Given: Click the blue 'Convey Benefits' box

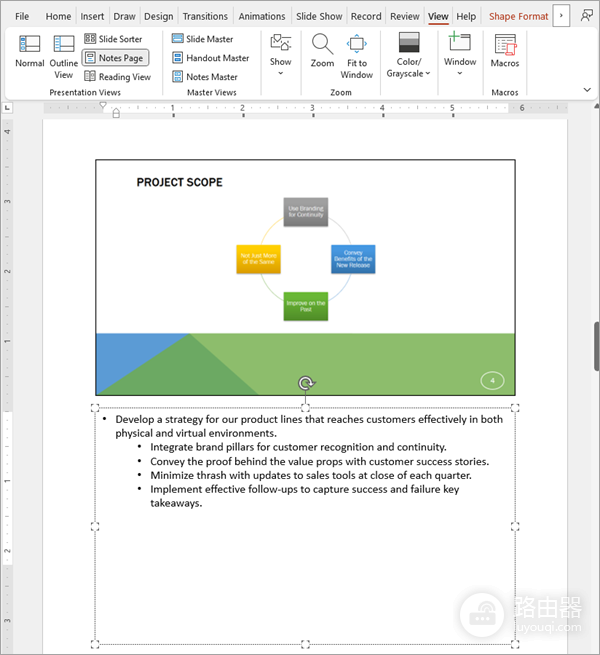Looking at the screenshot, I should point(353,259).
